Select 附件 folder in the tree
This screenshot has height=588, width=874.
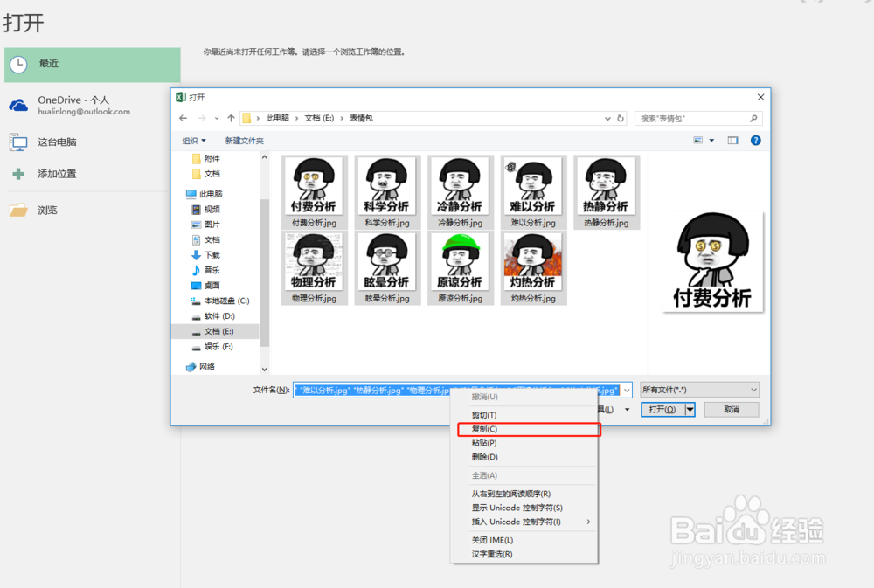(x=205, y=158)
